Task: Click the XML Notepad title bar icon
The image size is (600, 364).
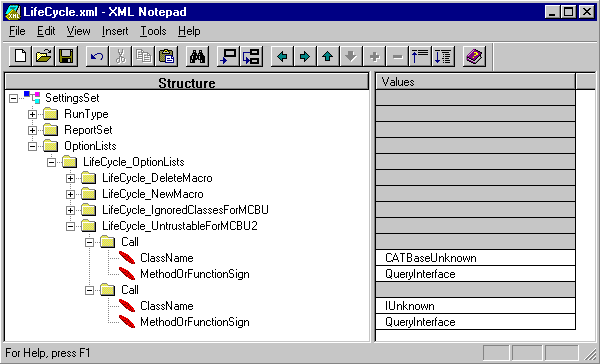Action: (x=13, y=12)
